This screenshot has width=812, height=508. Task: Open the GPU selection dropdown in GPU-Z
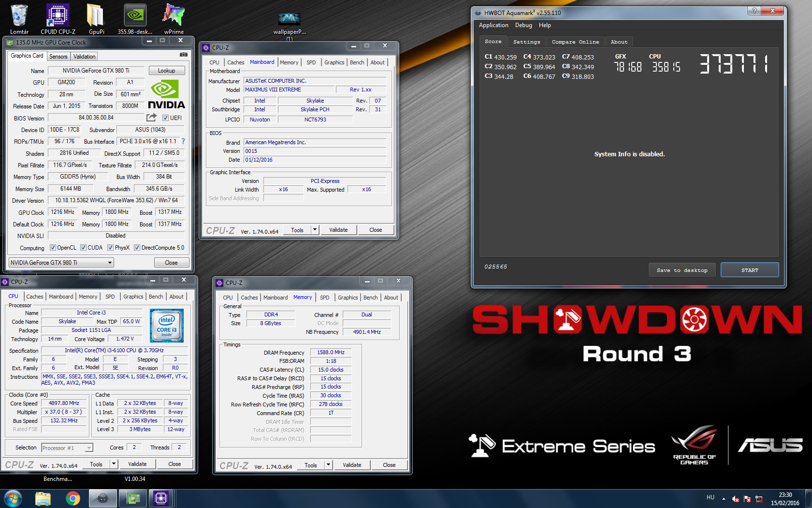[61, 263]
